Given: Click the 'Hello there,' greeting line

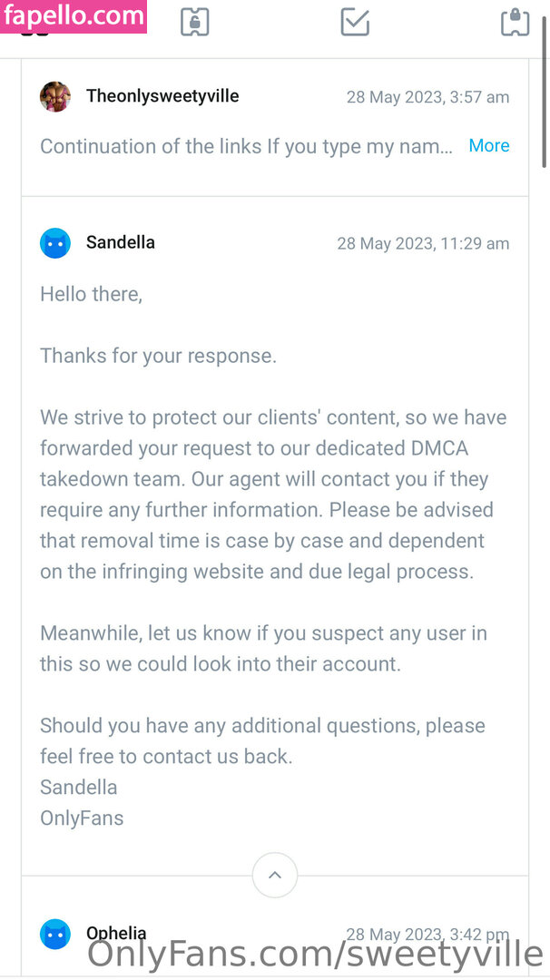Looking at the screenshot, I should click(91, 294).
